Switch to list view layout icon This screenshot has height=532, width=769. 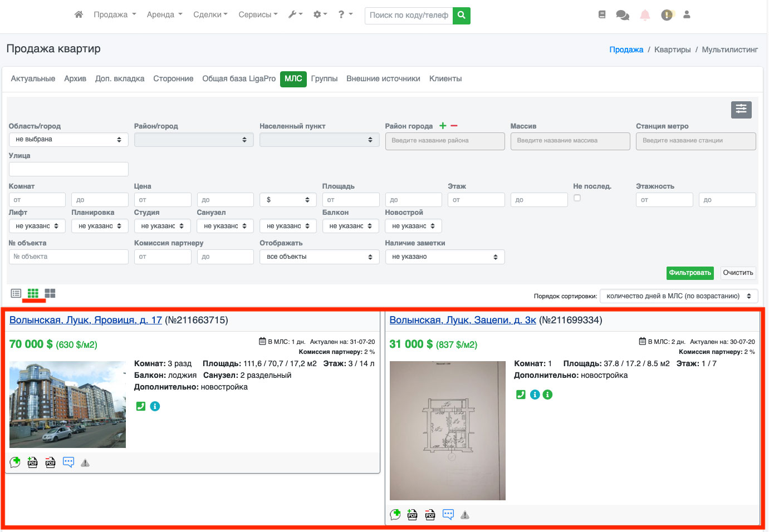pos(16,293)
